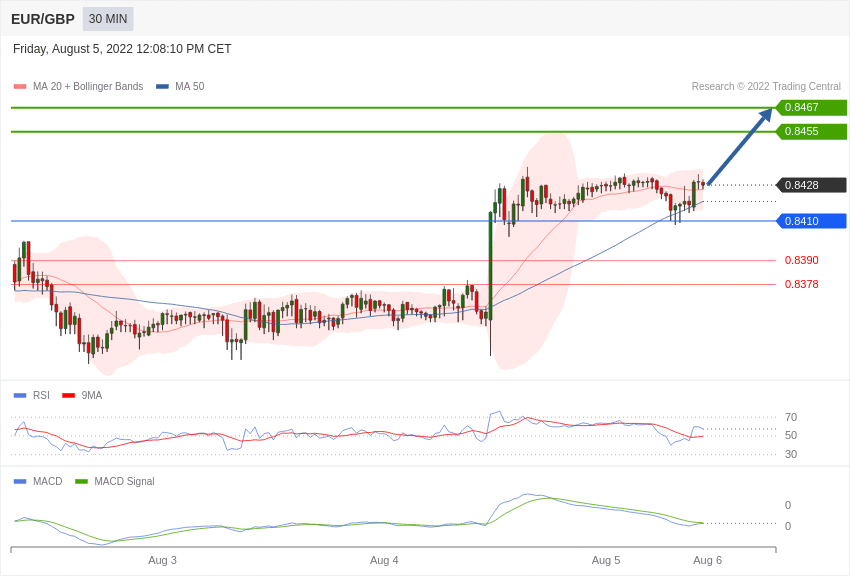The height and width of the screenshot is (576, 850).
Task: Select the 0.8467 green resistance label
Action: coord(811,107)
